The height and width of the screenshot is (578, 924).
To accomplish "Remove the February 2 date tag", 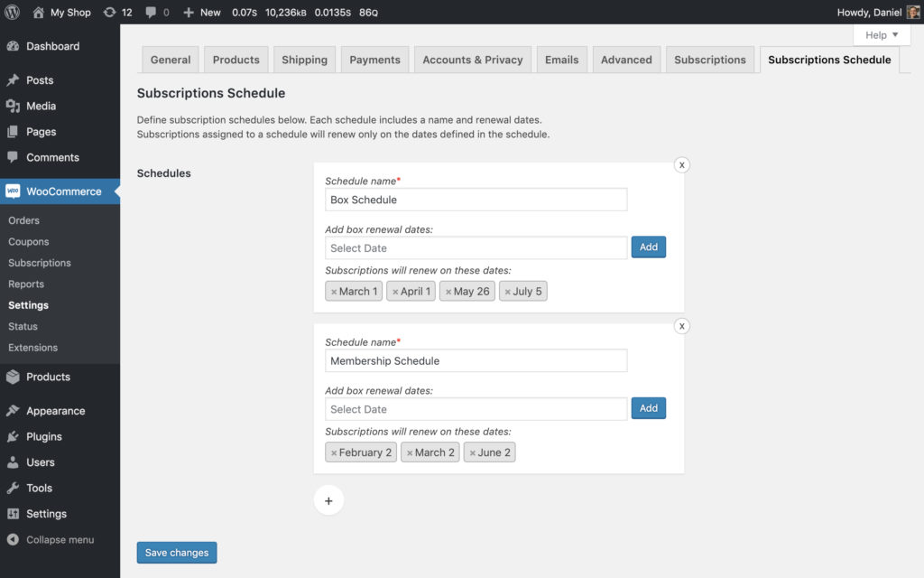I will coord(334,453).
